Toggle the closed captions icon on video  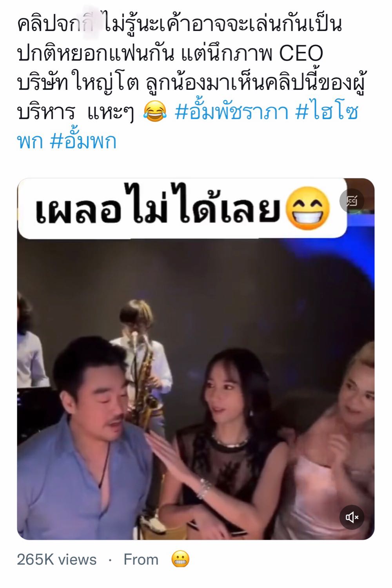pos(352,201)
